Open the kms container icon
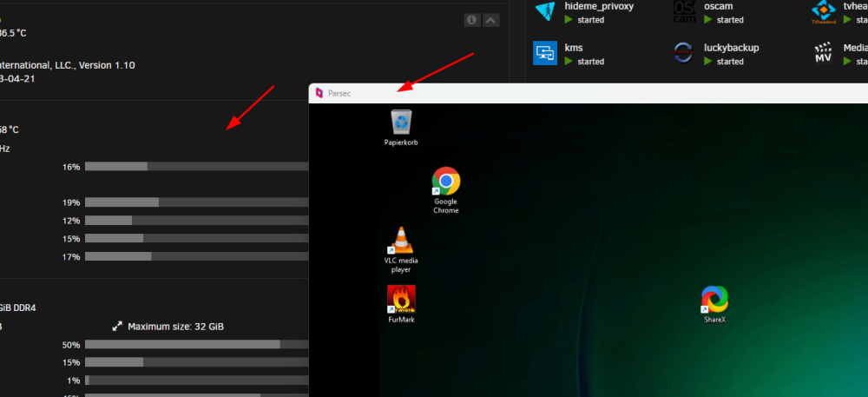This screenshot has height=397, width=868. pyautogui.click(x=545, y=53)
